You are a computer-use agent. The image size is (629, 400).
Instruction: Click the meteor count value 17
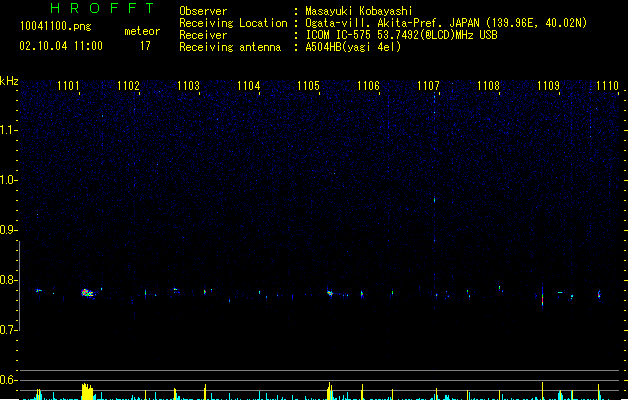[145, 46]
